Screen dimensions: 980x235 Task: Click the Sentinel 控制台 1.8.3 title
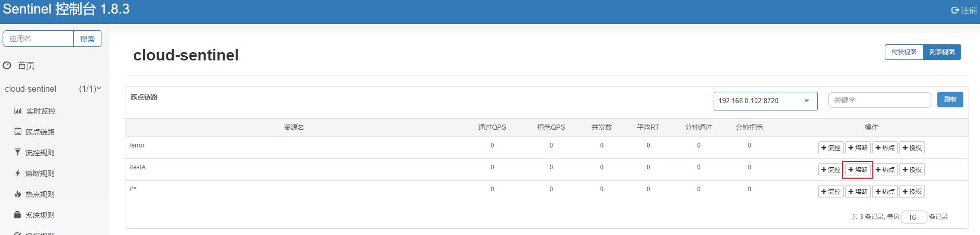pos(67,9)
